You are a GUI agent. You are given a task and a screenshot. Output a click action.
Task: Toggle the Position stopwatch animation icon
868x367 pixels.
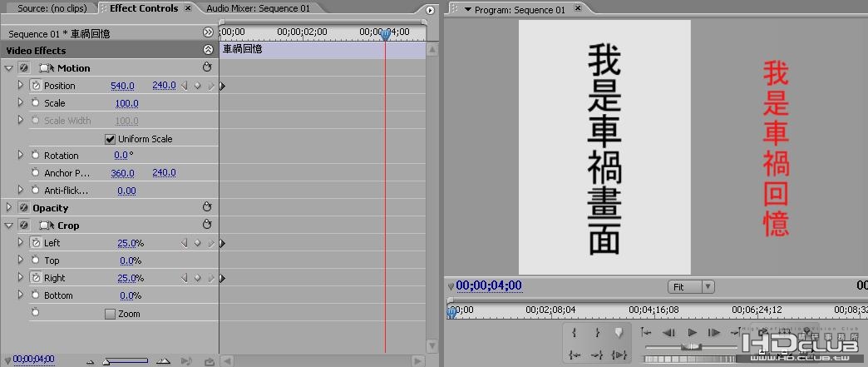coord(36,86)
